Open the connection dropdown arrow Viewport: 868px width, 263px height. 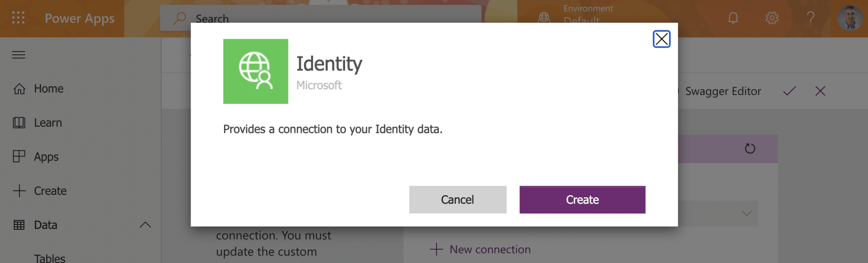[746, 213]
